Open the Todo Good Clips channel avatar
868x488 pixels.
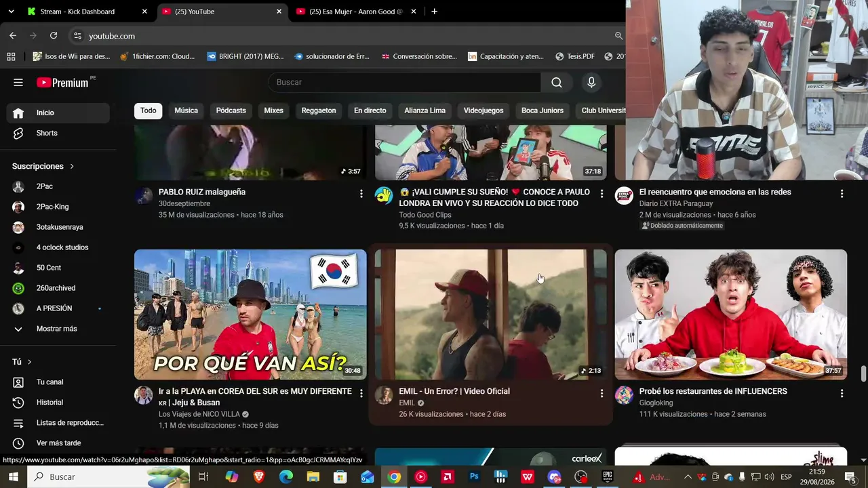point(384,196)
